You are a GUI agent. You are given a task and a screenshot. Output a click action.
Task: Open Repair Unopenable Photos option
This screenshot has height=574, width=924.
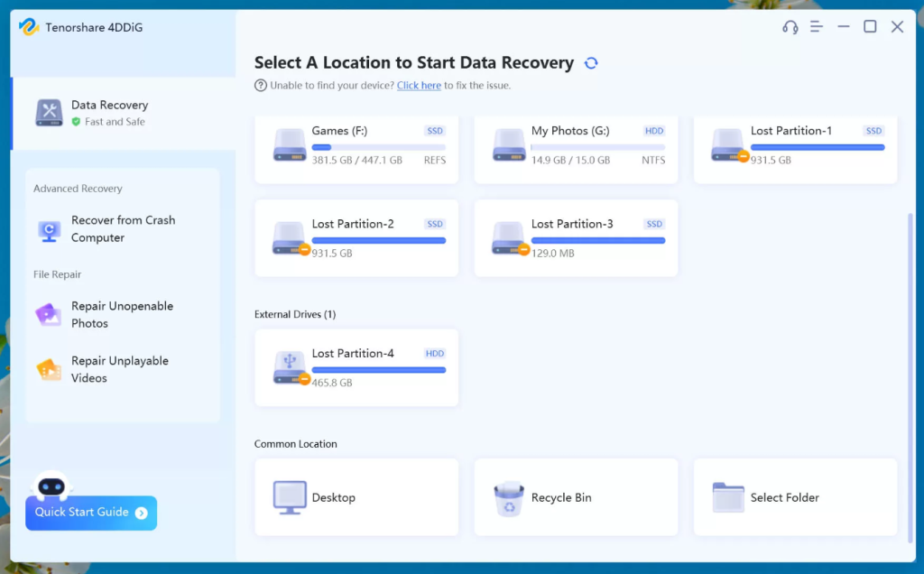(x=123, y=315)
